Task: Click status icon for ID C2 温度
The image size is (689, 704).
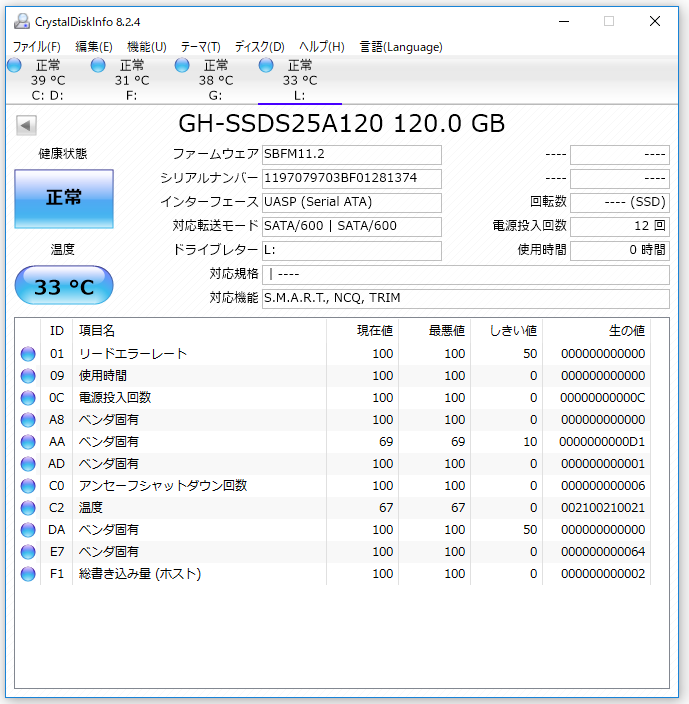Action: 28,508
